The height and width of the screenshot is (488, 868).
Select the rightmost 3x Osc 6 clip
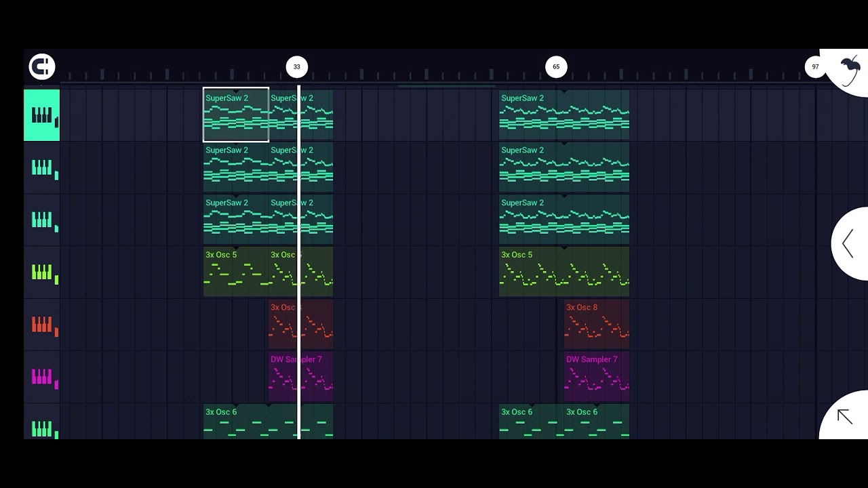tap(597, 422)
